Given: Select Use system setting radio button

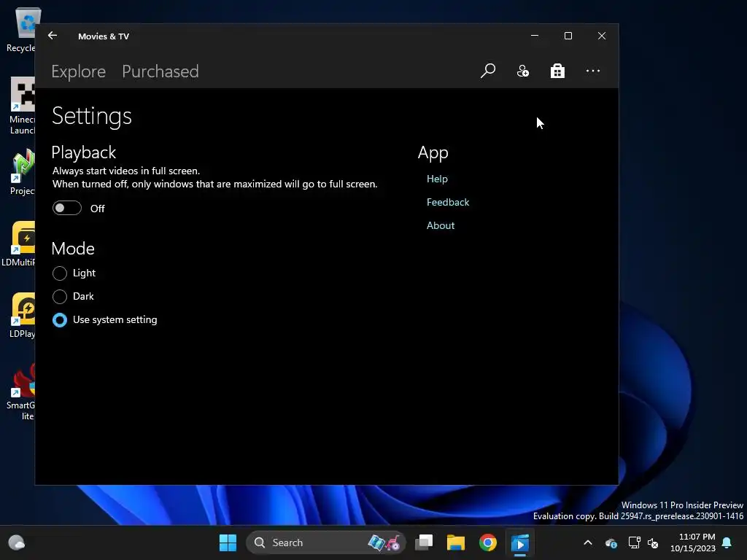Looking at the screenshot, I should [60, 320].
